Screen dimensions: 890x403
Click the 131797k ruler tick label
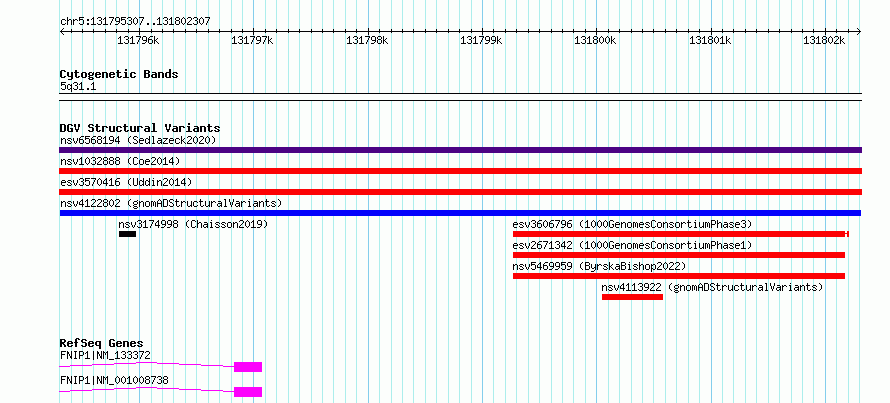tap(253, 40)
